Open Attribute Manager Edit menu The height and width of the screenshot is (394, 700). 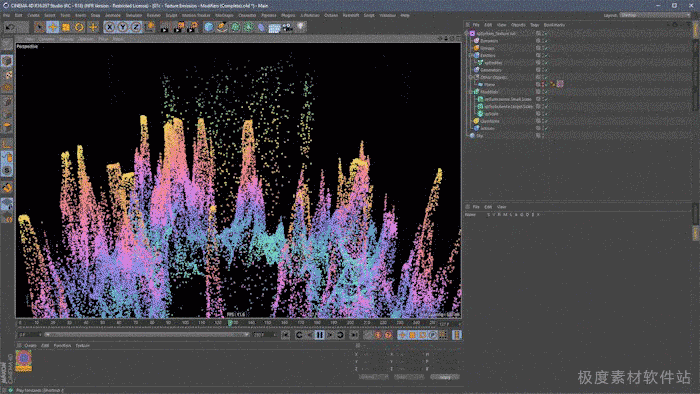(x=488, y=207)
